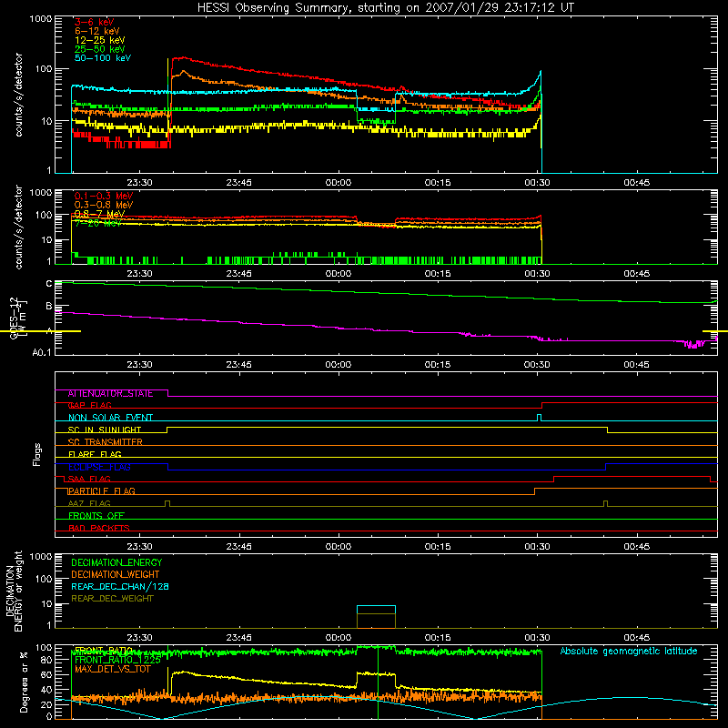Select the NON_SOLAR_EVENT flag label

click(110, 418)
